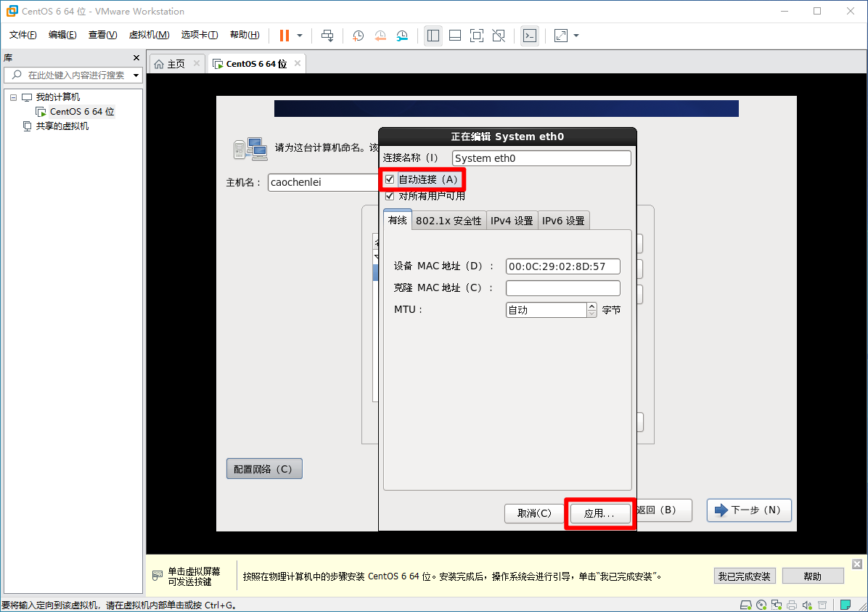Click the 取消(C) button

point(534,513)
